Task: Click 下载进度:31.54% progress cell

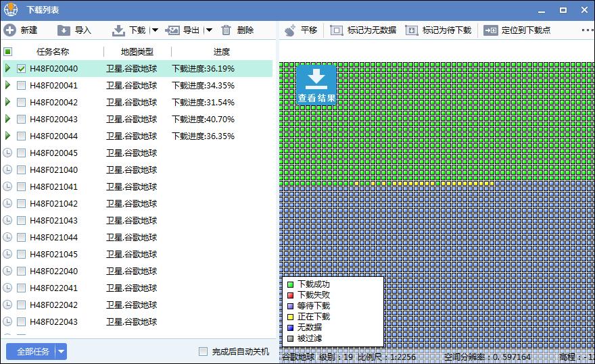Action: click(x=203, y=103)
